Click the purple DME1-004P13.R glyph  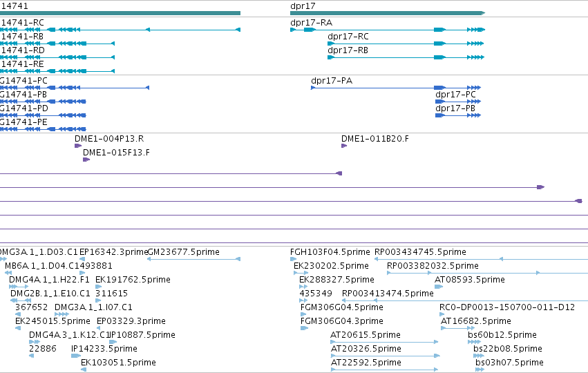(78, 146)
